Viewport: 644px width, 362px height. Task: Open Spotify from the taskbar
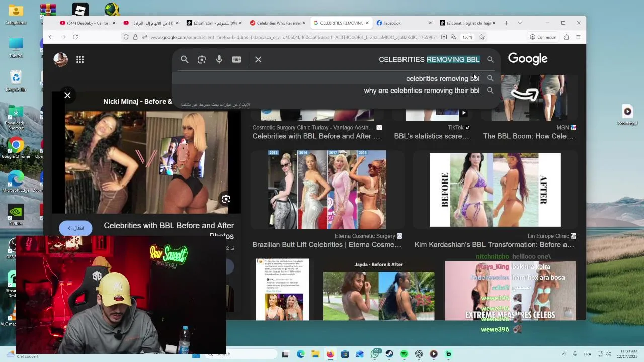tap(404, 354)
